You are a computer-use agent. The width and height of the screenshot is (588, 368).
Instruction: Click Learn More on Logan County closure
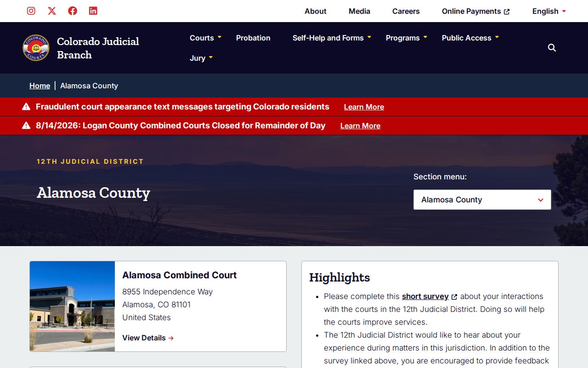360,126
